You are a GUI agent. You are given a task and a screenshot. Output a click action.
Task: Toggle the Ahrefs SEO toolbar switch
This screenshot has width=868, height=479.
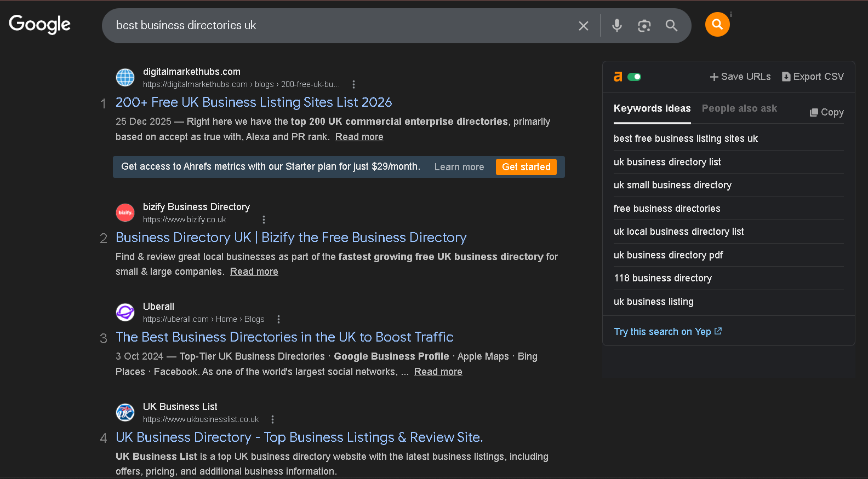coord(635,77)
